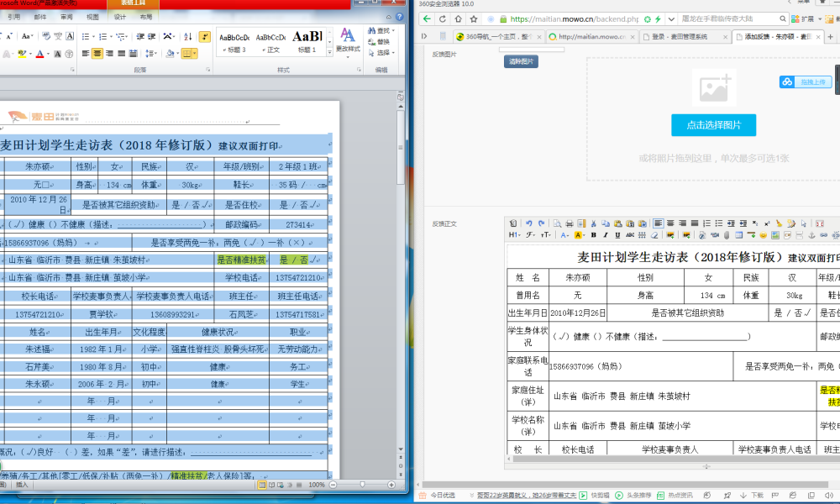Click the character border icon in Word
This screenshot has width=840, height=504.
[x=70, y=36]
